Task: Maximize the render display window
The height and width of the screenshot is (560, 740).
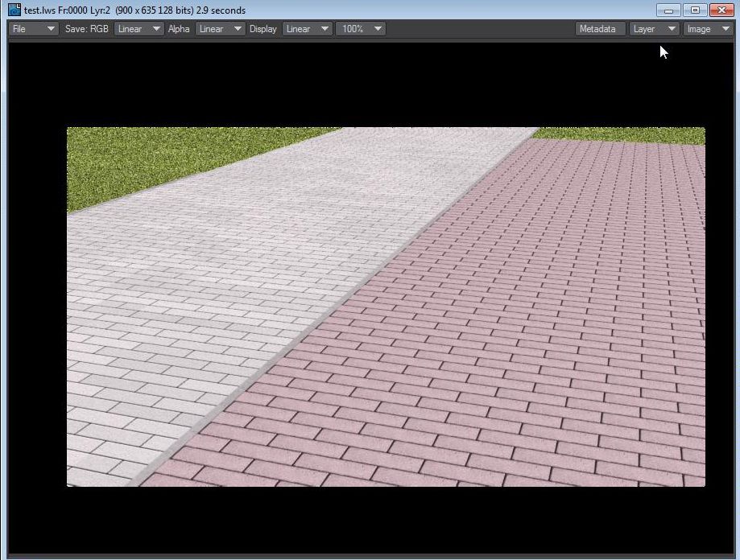Action: pyautogui.click(x=695, y=10)
